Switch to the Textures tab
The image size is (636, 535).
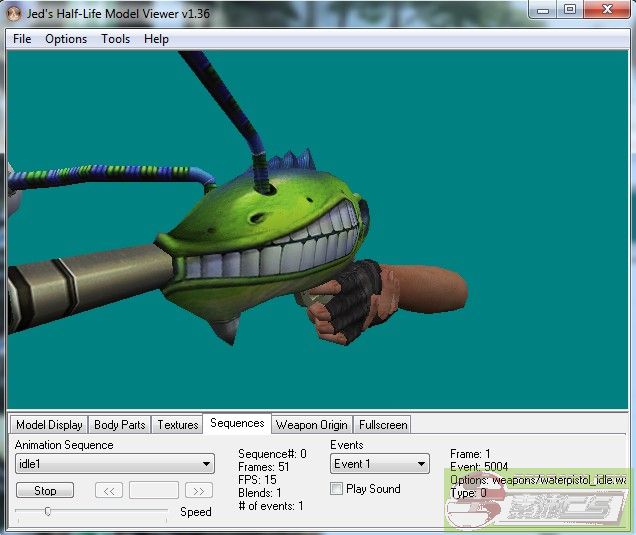[x=178, y=425]
